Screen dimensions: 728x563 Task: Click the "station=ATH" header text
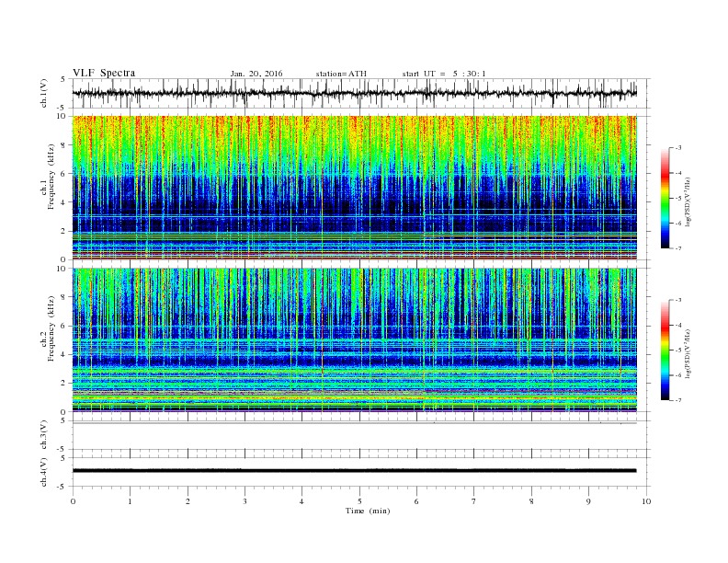pos(341,74)
